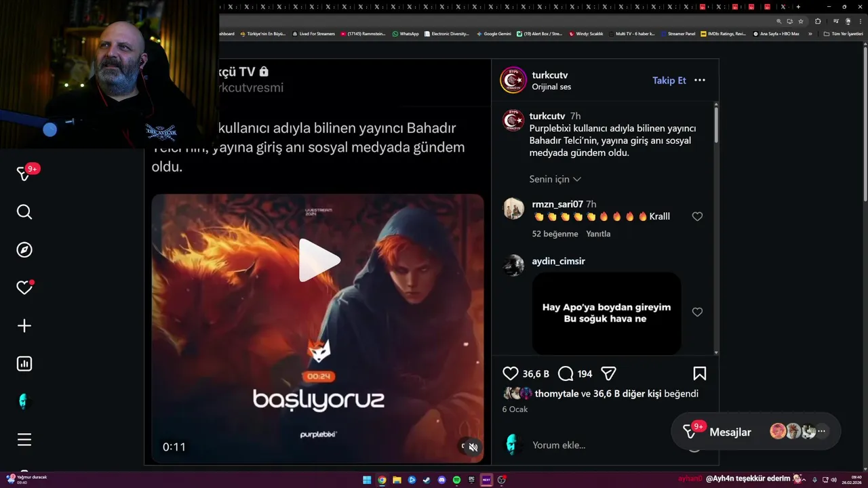Open the post's three-dot options menu
Screen dimensions: 868x488
point(700,80)
